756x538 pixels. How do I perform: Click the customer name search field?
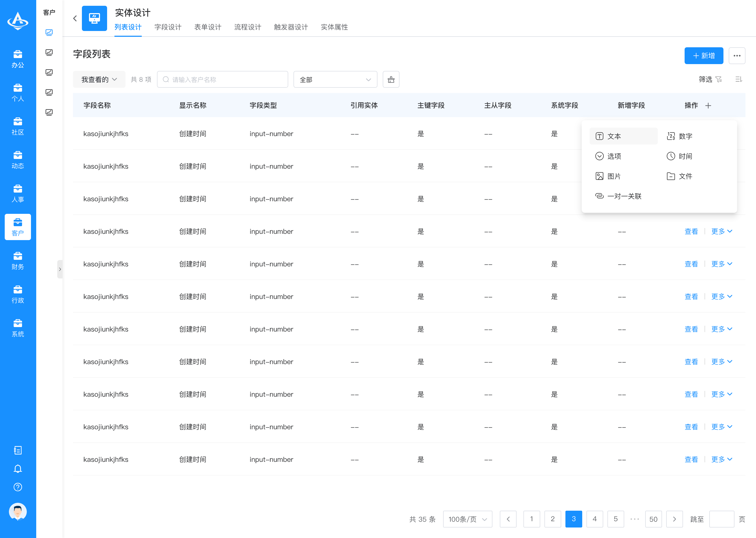[222, 80]
